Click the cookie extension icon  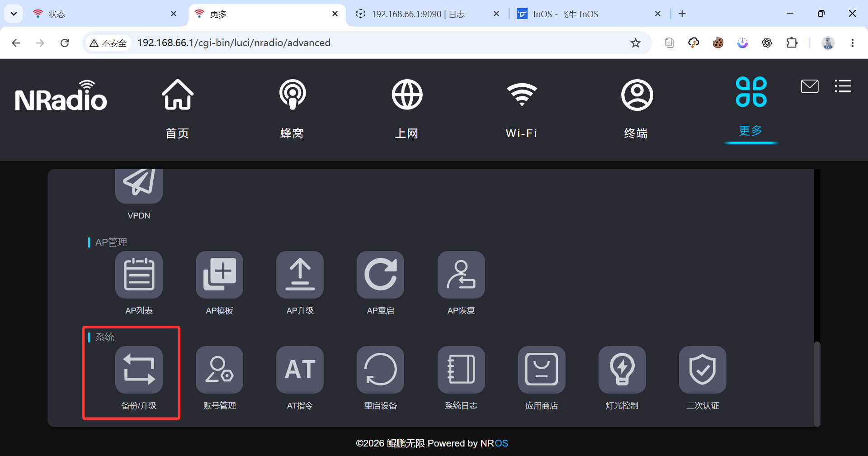pos(718,43)
